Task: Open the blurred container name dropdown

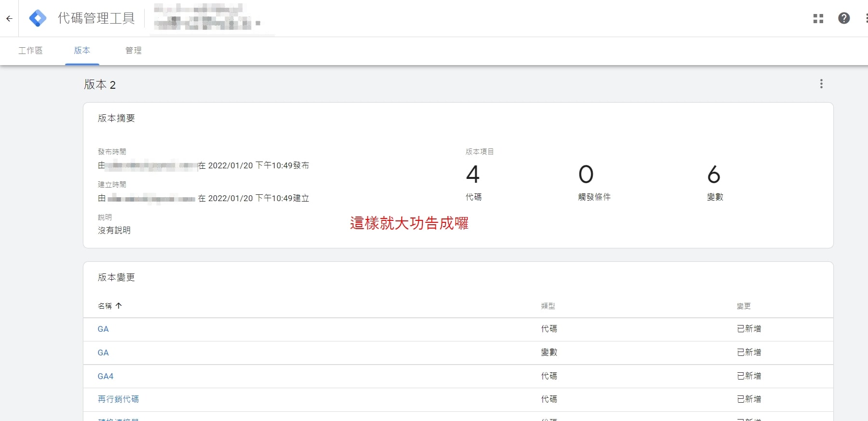Action: [x=208, y=18]
